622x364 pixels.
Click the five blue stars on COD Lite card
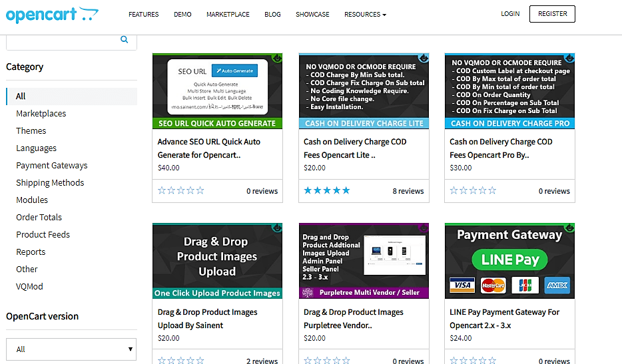(327, 190)
